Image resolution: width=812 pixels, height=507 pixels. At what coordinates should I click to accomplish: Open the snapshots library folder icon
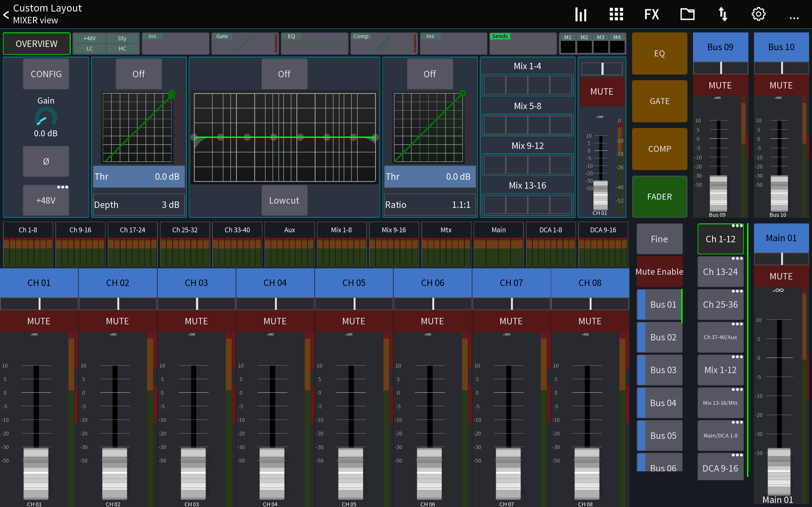687,14
